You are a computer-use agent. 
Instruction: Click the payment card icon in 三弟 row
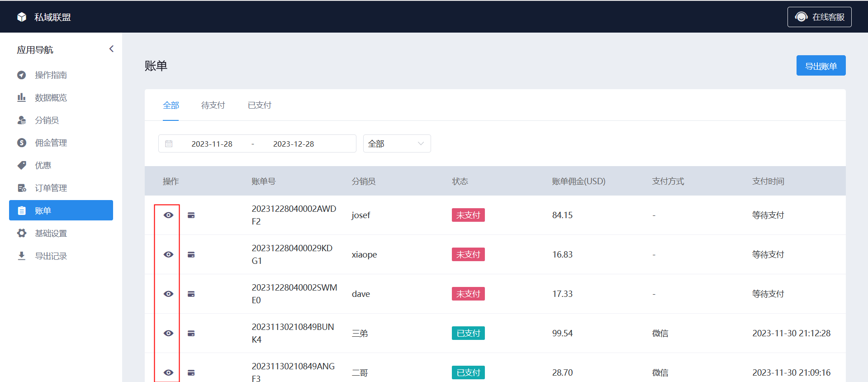coord(191,334)
